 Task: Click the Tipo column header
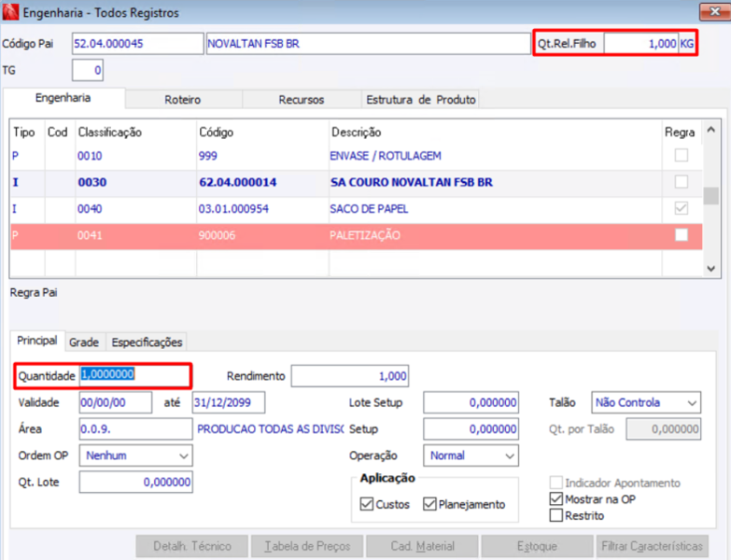click(x=23, y=133)
